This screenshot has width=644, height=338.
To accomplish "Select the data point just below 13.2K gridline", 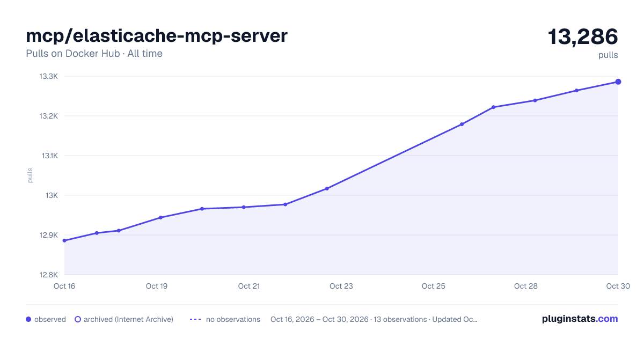I will (462, 124).
